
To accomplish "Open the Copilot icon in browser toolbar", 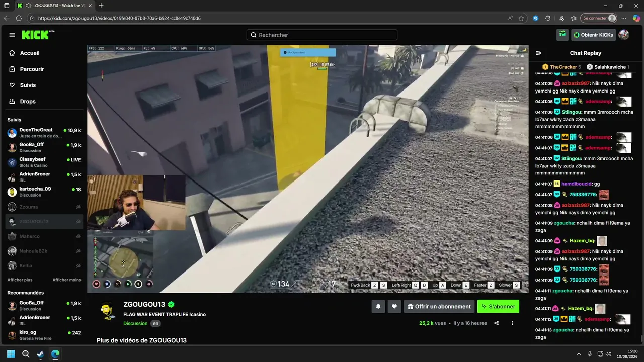I will 636,18.
